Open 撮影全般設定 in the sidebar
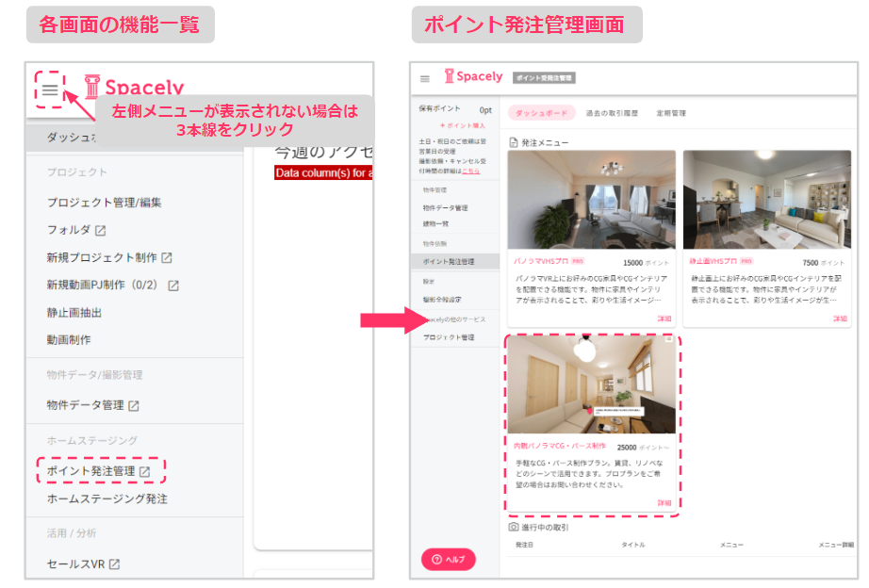Viewport: 869px width, 588px height. (x=442, y=300)
